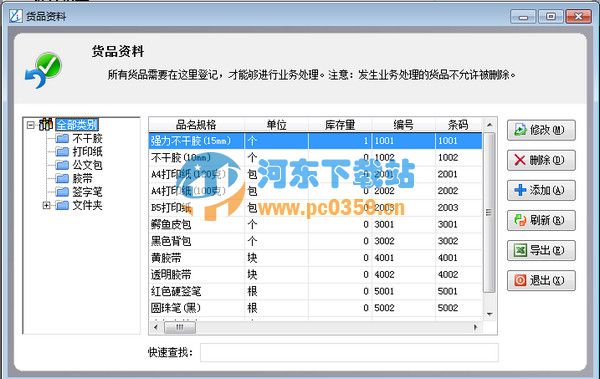This screenshot has width=600, height=379.
Task: Select the B5打印纸 row
Action: (315, 207)
